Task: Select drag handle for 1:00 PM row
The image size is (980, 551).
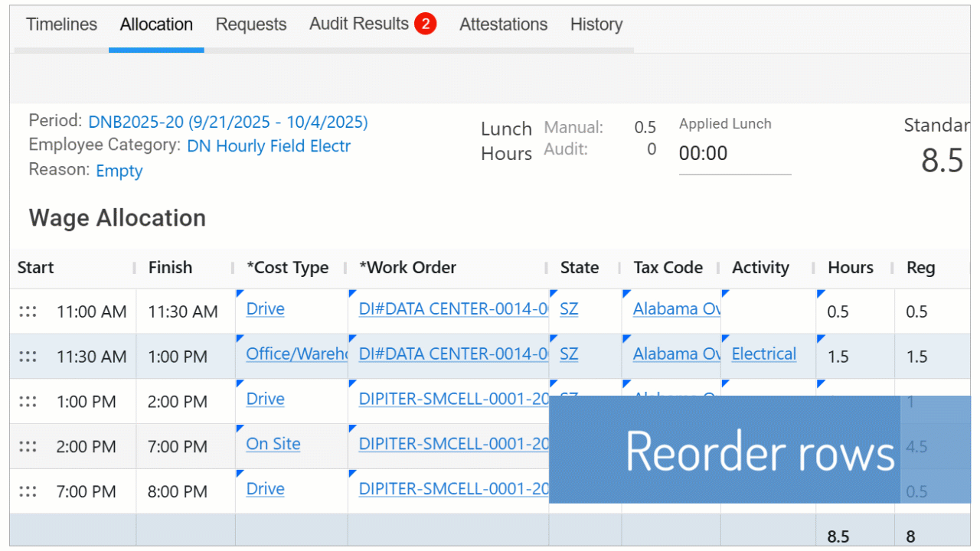Action: (x=28, y=401)
